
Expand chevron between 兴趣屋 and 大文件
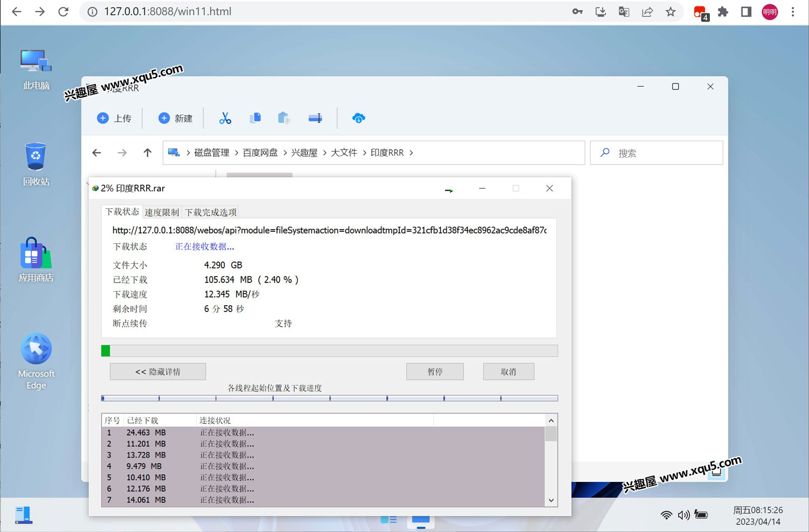(x=324, y=153)
